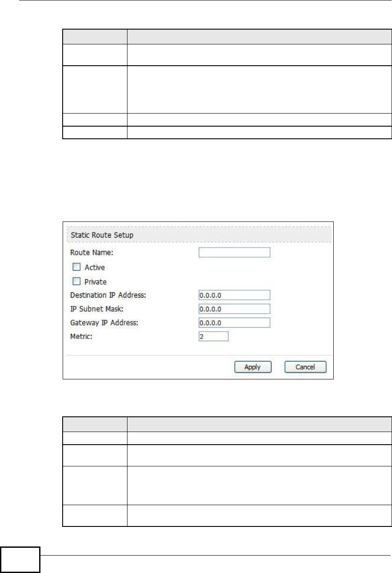
Task: Cancel the static route changes
Action: point(305,367)
